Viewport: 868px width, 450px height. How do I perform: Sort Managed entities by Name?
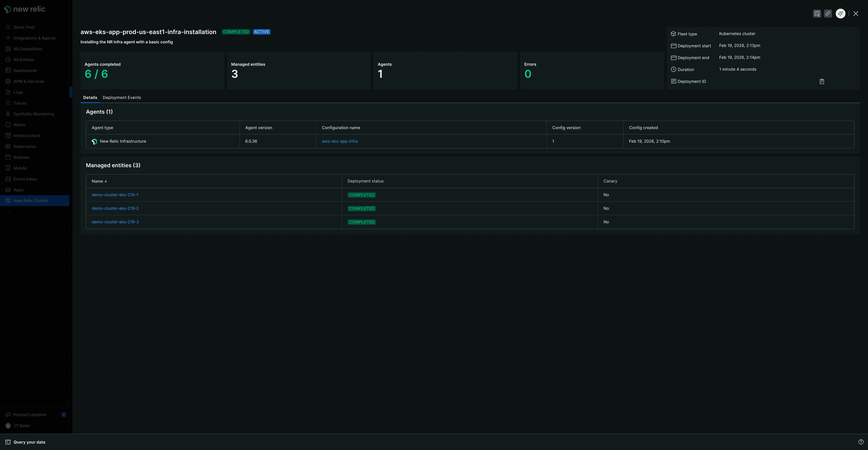pos(99,181)
